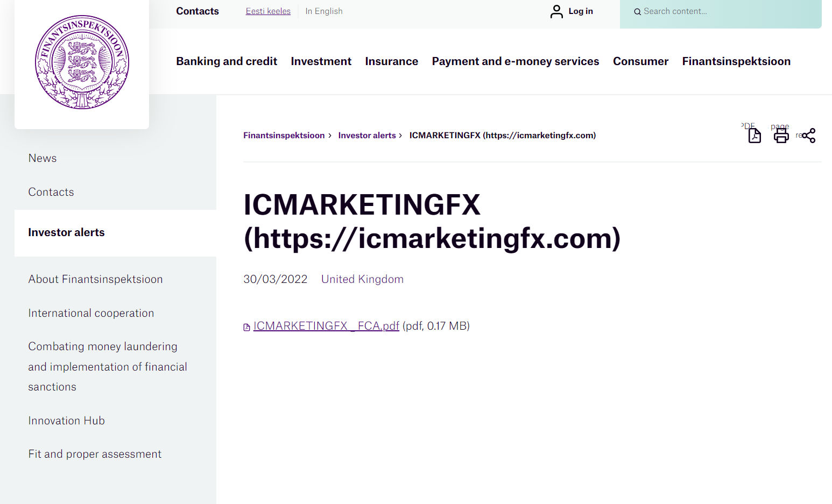Go to Investor alerts breadcrumb

coord(367,136)
